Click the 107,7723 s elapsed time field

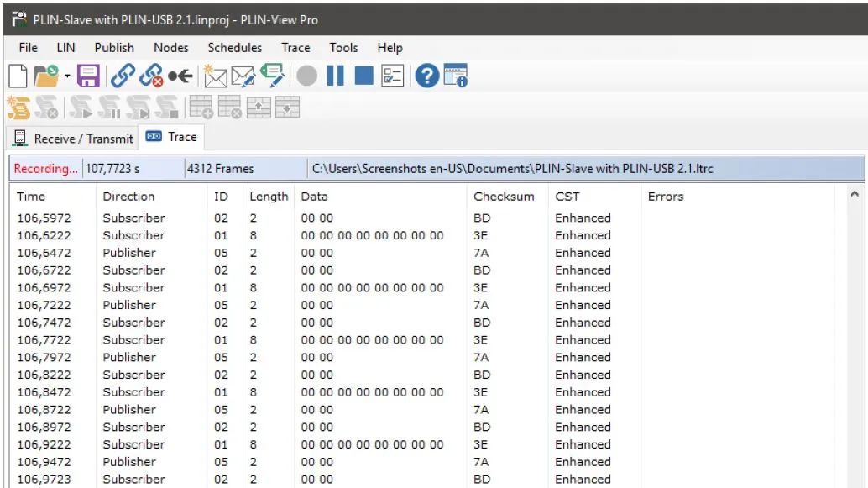[133, 168]
